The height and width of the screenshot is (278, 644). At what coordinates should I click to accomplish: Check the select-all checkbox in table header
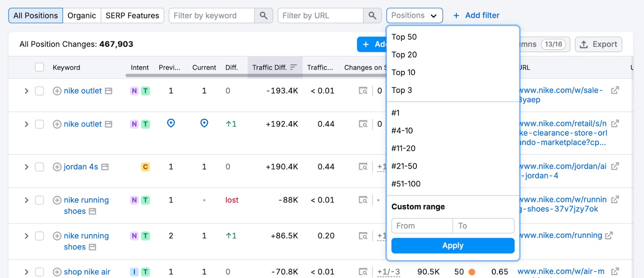point(39,67)
